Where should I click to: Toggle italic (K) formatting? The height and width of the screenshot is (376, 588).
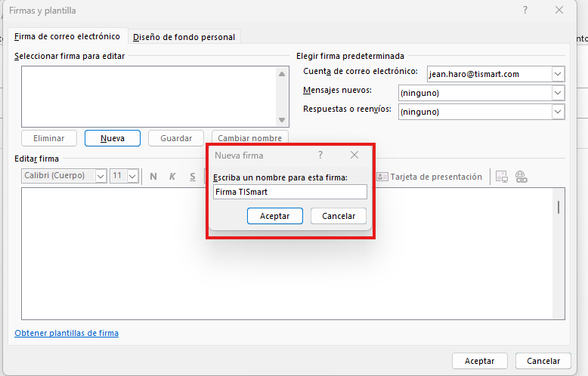(x=172, y=177)
